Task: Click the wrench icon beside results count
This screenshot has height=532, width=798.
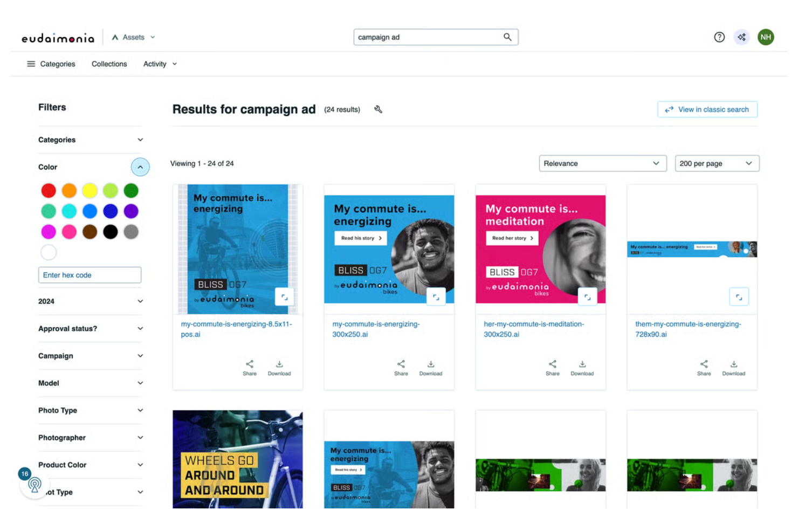Action: (x=379, y=109)
